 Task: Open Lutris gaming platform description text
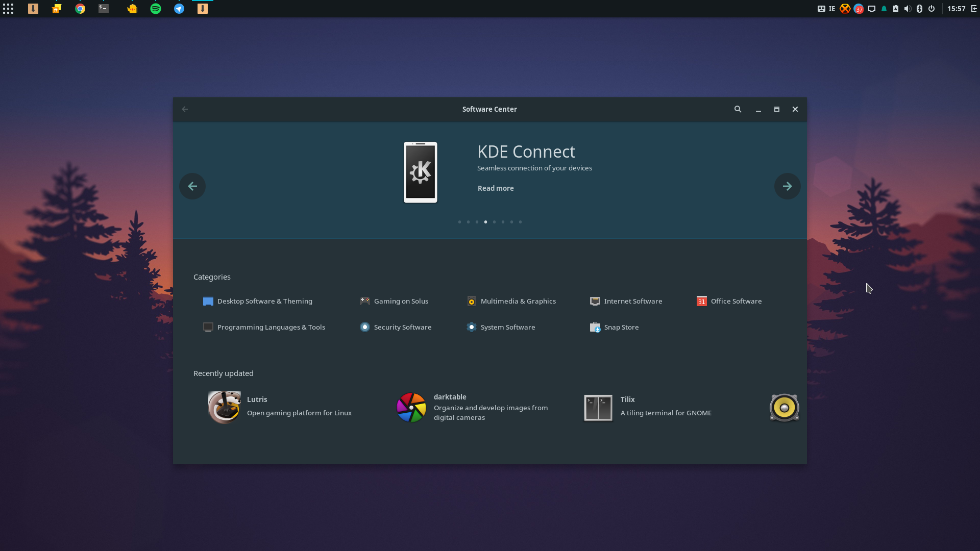[x=299, y=413]
